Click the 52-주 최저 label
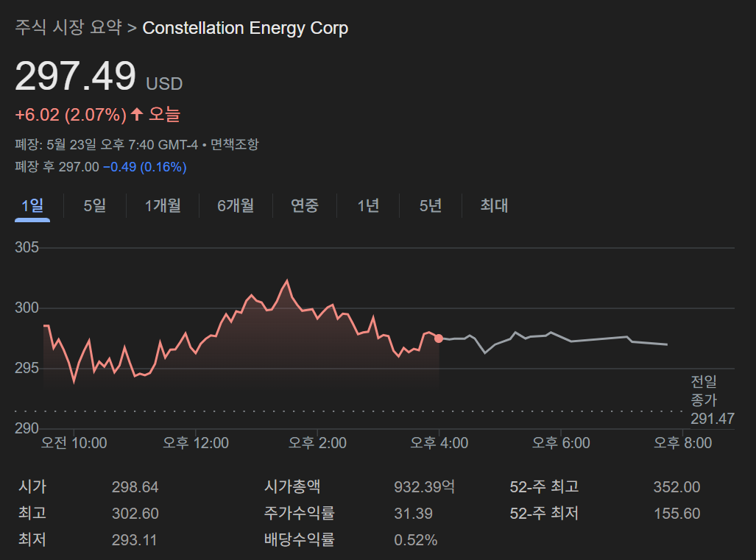756x560 pixels. [x=544, y=513]
